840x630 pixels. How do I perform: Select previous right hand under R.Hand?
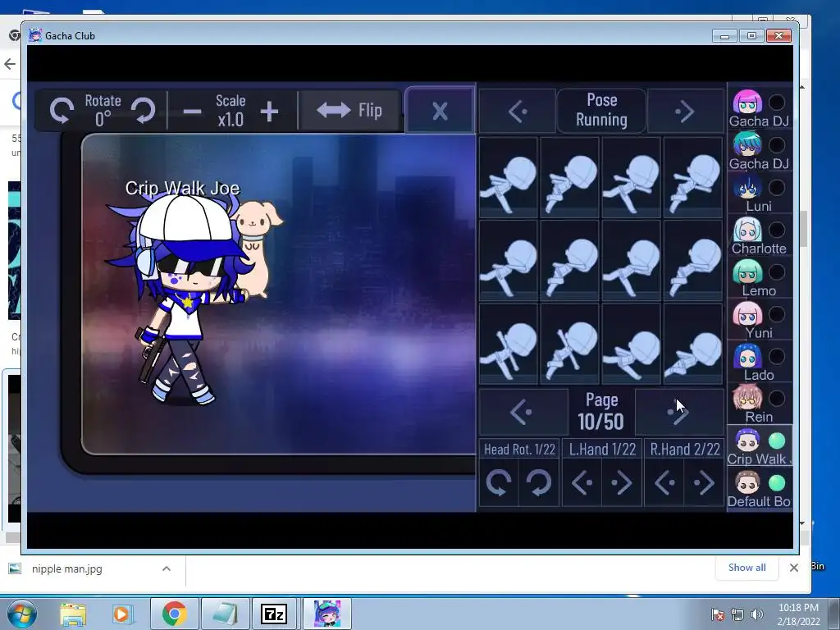pos(664,482)
